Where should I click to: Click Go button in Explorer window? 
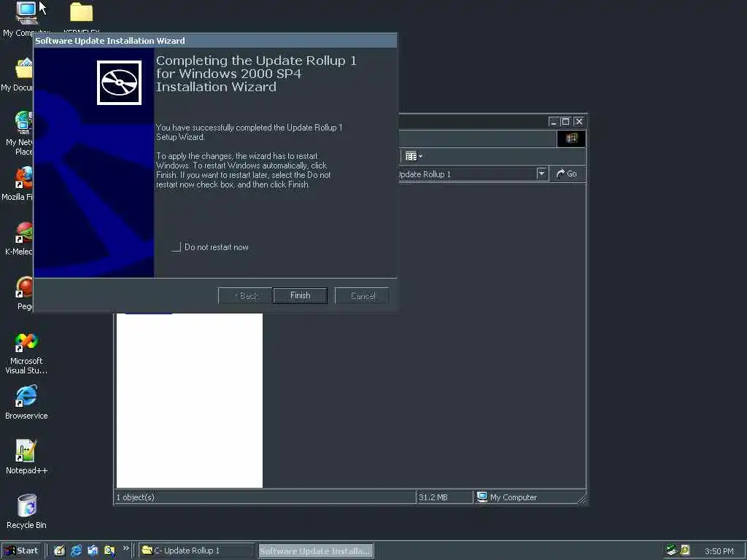(x=567, y=174)
